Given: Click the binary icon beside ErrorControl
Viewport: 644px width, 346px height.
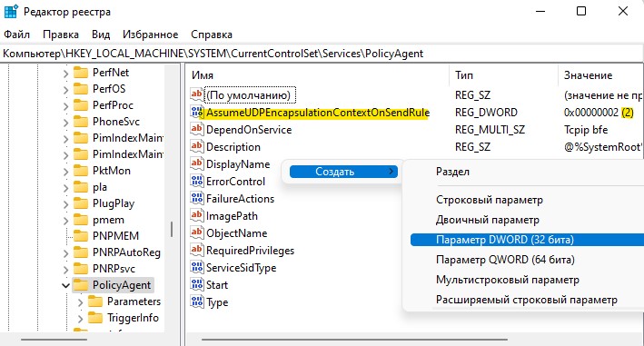Looking at the screenshot, I should 197,181.
